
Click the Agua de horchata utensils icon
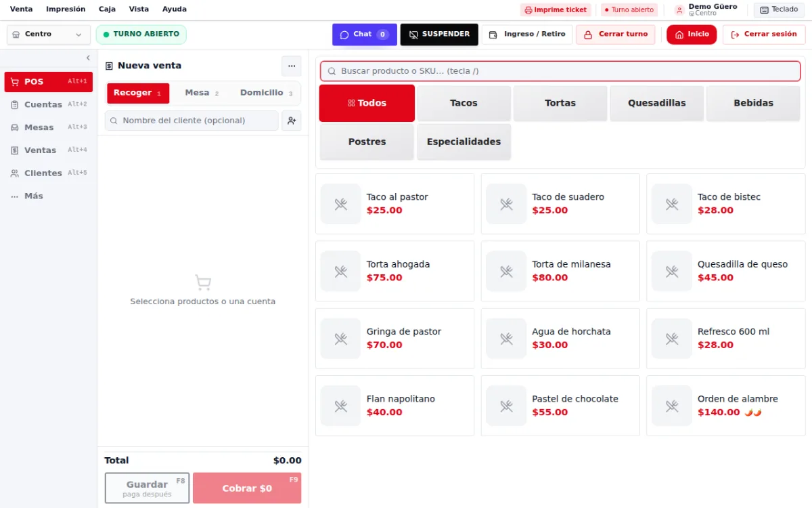506,339
